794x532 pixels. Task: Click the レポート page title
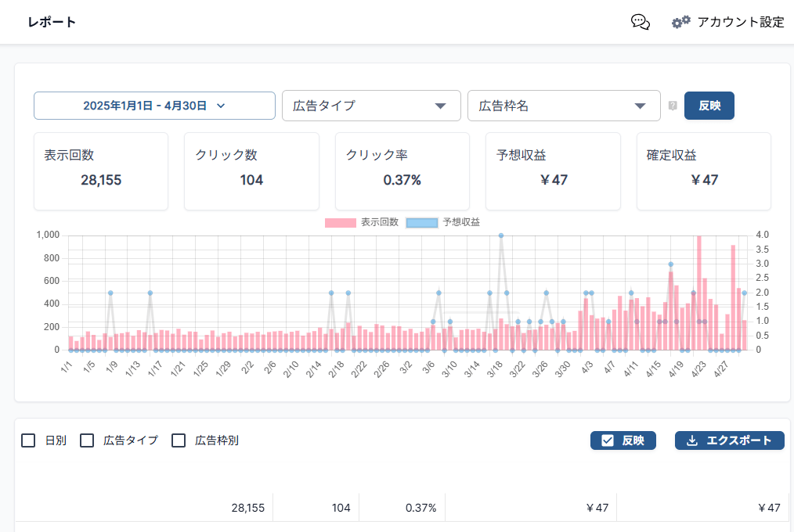coord(52,22)
